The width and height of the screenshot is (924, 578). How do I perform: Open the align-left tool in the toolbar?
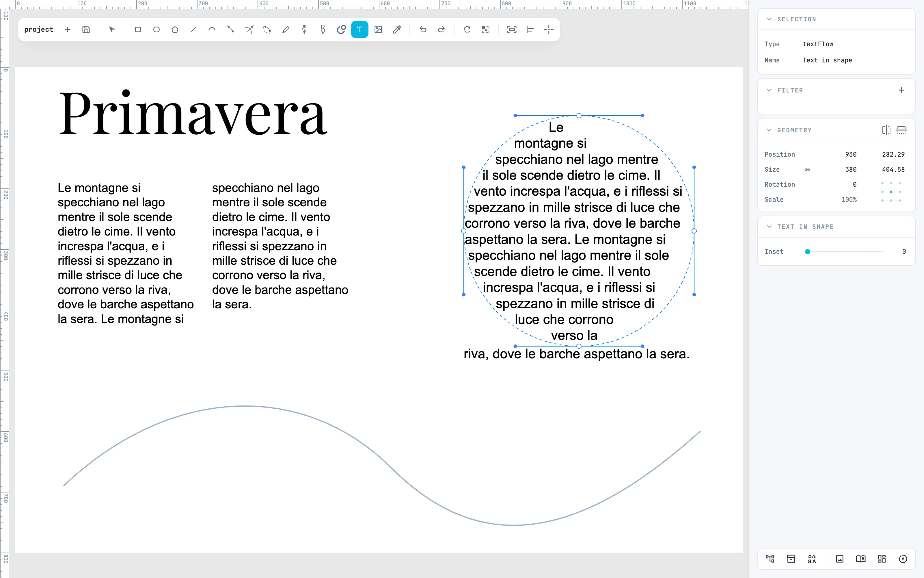click(530, 29)
